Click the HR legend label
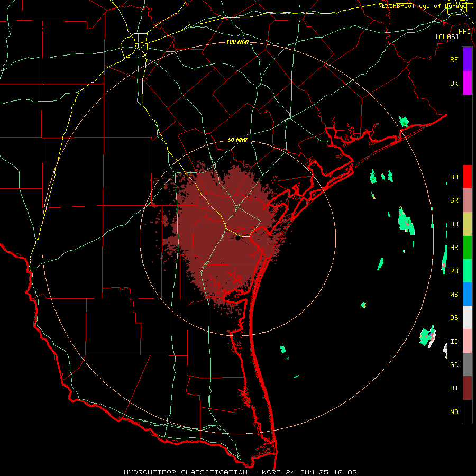The width and height of the screenshot is (476, 476). click(454, 248)
